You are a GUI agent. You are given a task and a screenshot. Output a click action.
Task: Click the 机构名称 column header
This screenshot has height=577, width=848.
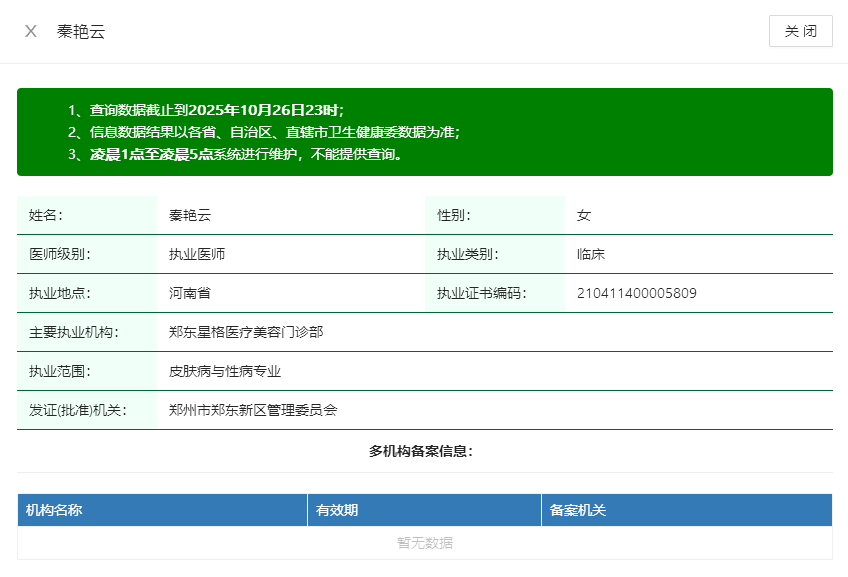(54, 510)
